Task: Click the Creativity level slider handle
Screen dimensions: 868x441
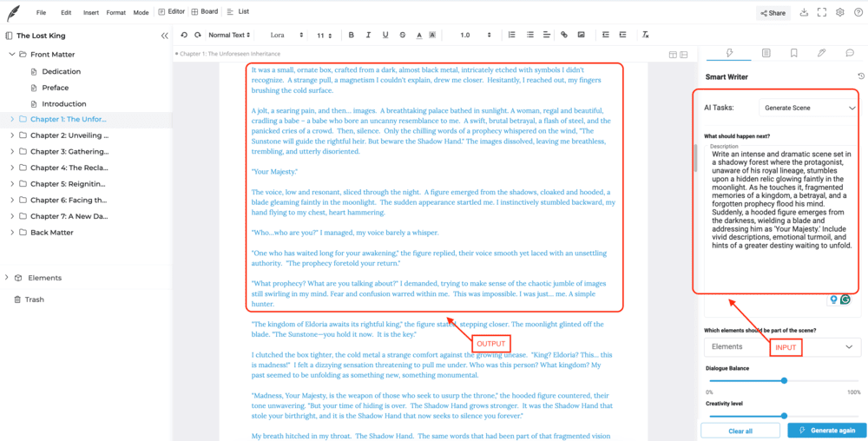Action: [x=784, y=416]
